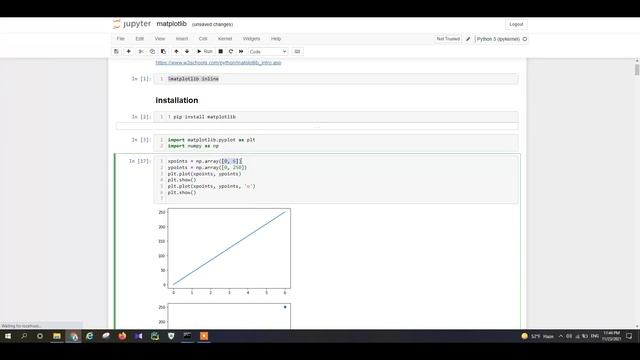Open Cortana circle in the taskbar
The image size is (640, 360).
tap(40, 336)
